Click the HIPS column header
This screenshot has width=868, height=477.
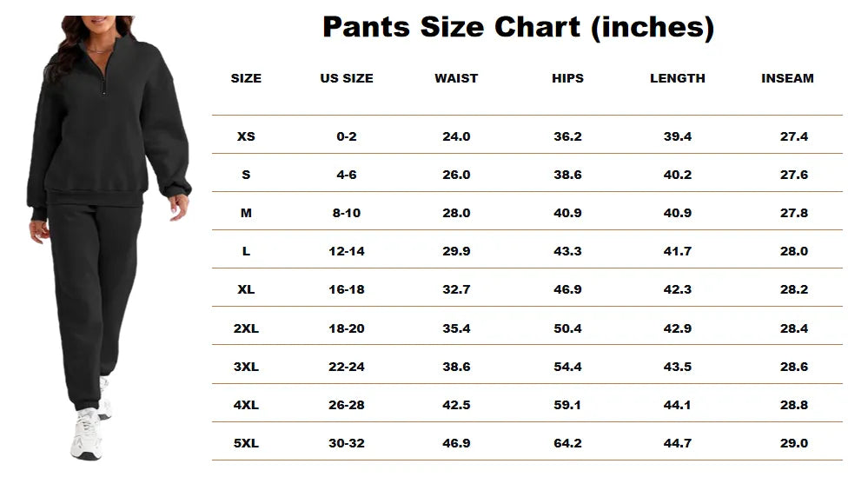pos(567,78)
